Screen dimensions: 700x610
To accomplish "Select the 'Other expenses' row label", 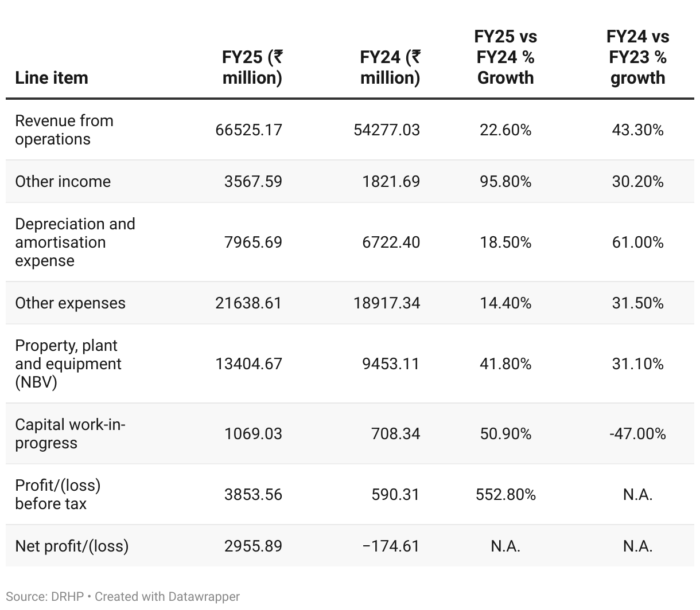I will (x=70, y=303).
